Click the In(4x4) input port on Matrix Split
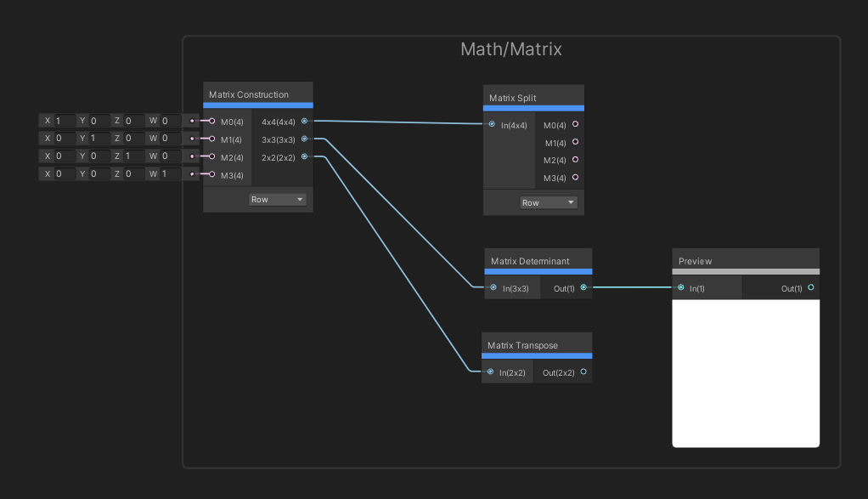Image resolution: width=868 pixels, height=499 pixels. [491, 125]
